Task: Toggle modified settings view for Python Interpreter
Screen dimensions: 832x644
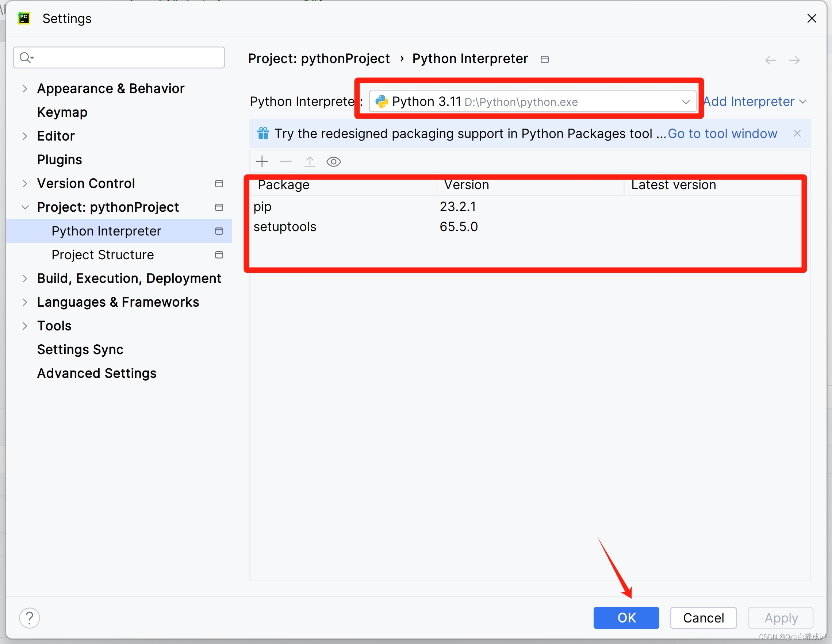Action: (219, 231)
